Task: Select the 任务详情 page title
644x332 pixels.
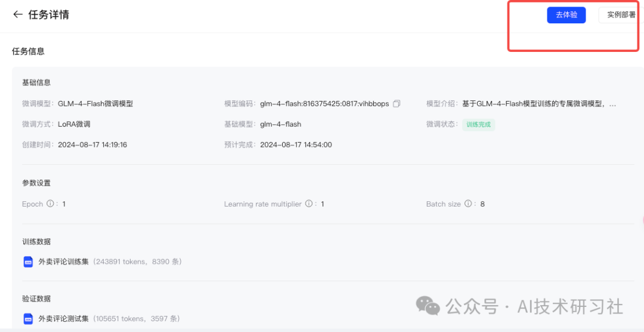Action: tap(48, 15)
